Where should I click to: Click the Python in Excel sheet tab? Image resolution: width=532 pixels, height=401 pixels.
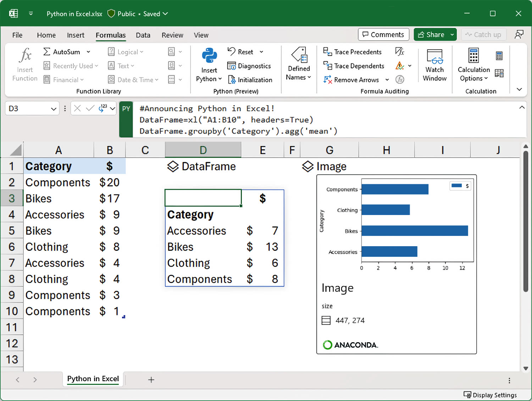pyautogui.click(x=93, y=379)
